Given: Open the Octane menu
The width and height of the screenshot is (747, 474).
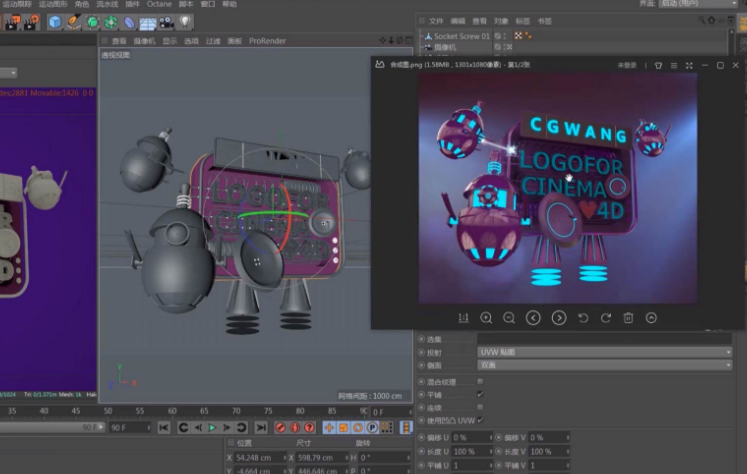Looking at the screenshot, I should click(x=159, y=4).
